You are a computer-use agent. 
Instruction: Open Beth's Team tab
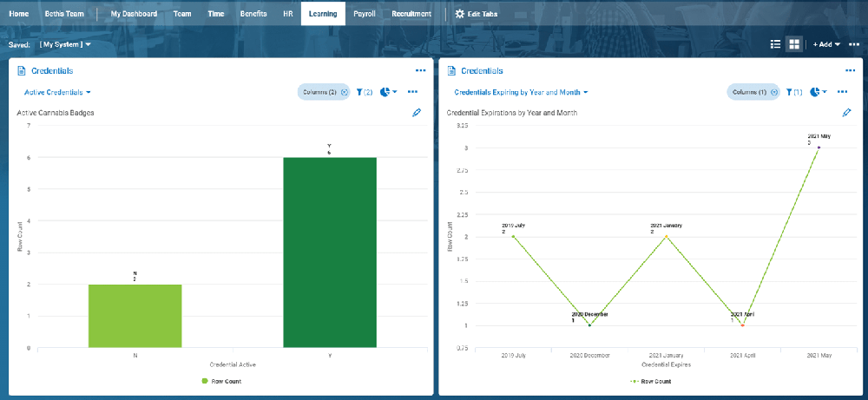point(64,14)
